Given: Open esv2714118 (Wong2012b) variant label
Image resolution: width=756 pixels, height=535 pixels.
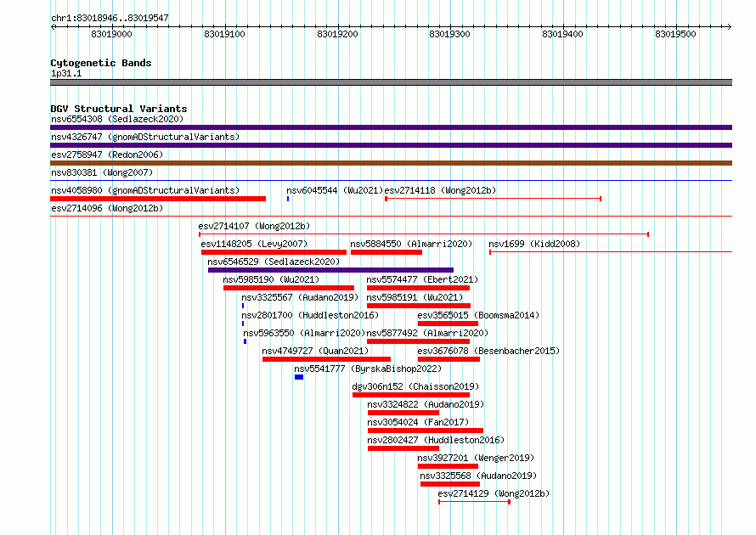Looking at the screenshot, I should point(440,190).
